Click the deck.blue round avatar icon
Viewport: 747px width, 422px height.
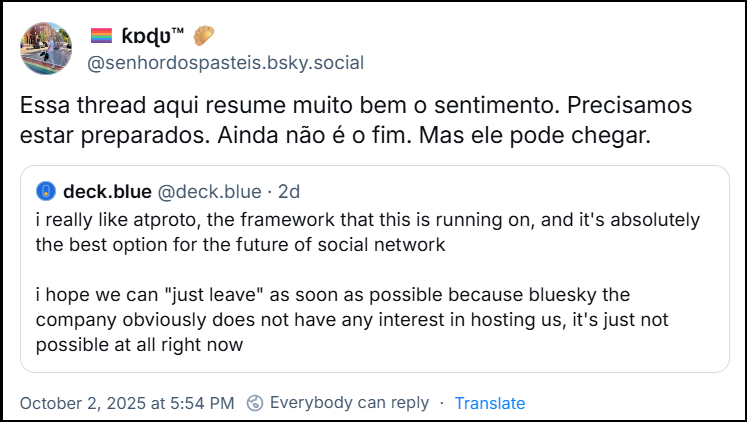pos(45,191)
